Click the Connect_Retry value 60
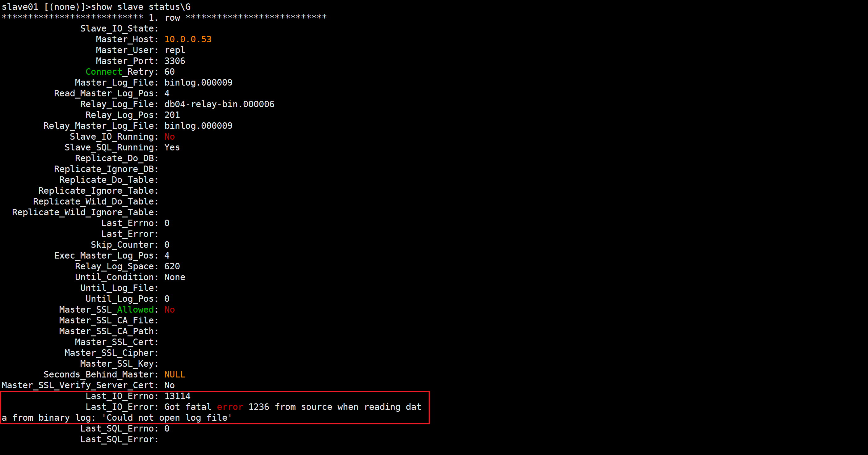868x455 pixels. coord(170,72)
